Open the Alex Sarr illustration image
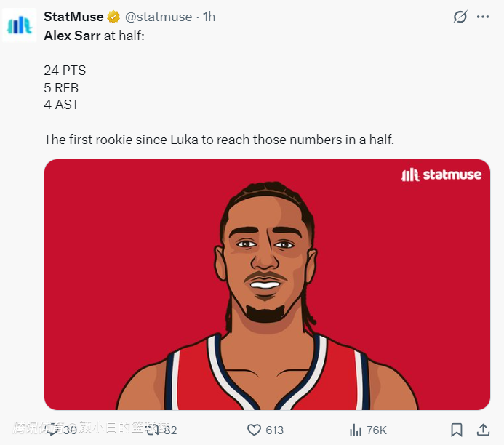Image resolution: width=504 pixels, height=445 pixels. click(x=267, y=291)
